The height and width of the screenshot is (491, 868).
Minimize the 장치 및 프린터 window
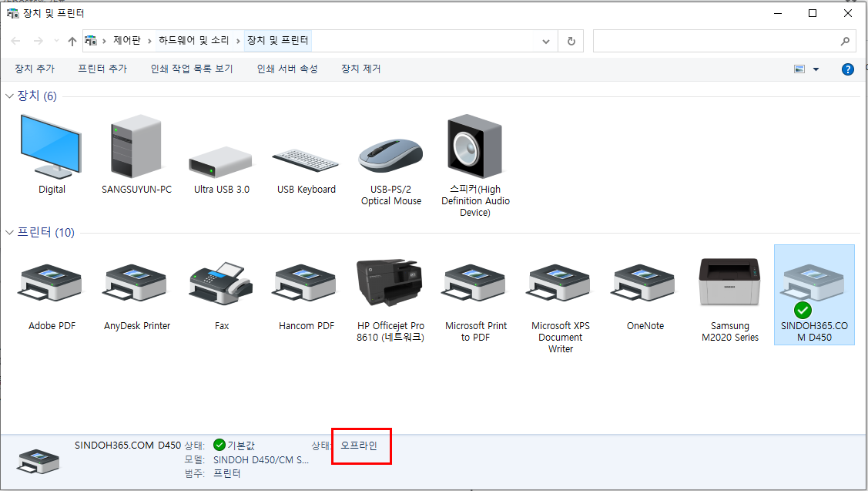pyautogui.click(x=778, y=13)
